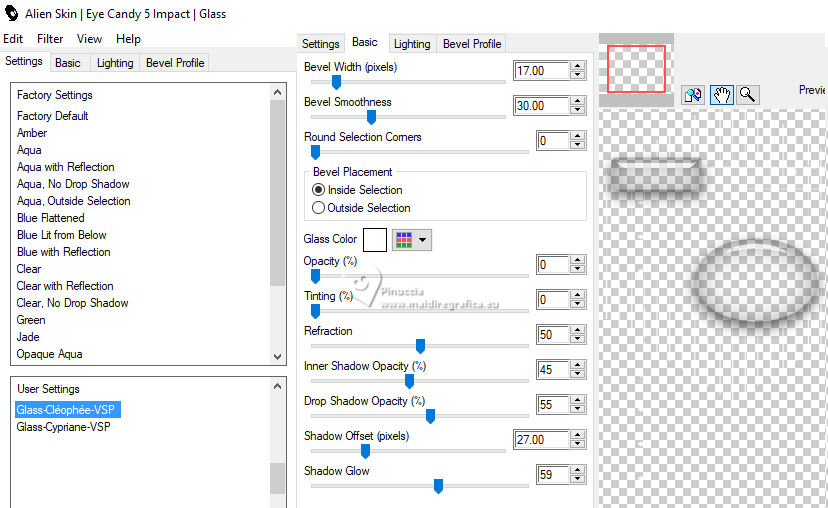
Task: Click the oval glass shape in preview
Action: point(756,281)
